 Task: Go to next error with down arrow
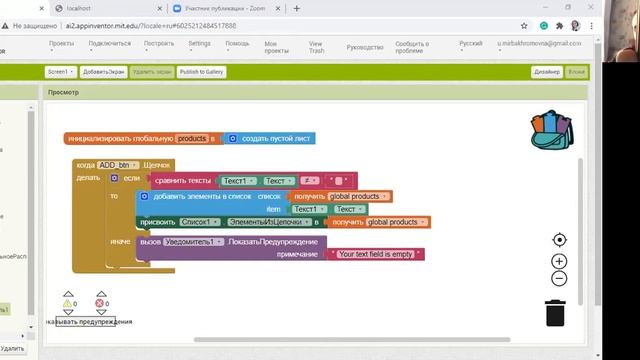(x=101, y=312)
